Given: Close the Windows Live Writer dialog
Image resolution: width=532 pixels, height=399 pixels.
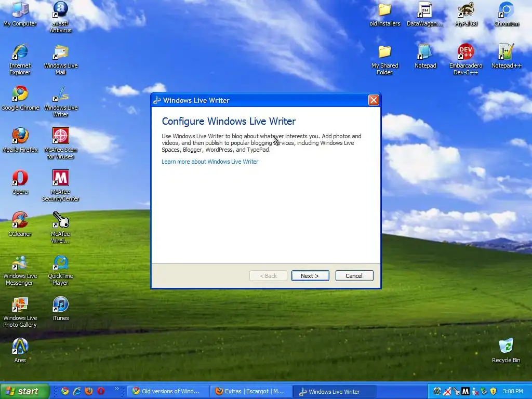Looking at the screenshot, I should pyautogui.click(x=374, y=100).
